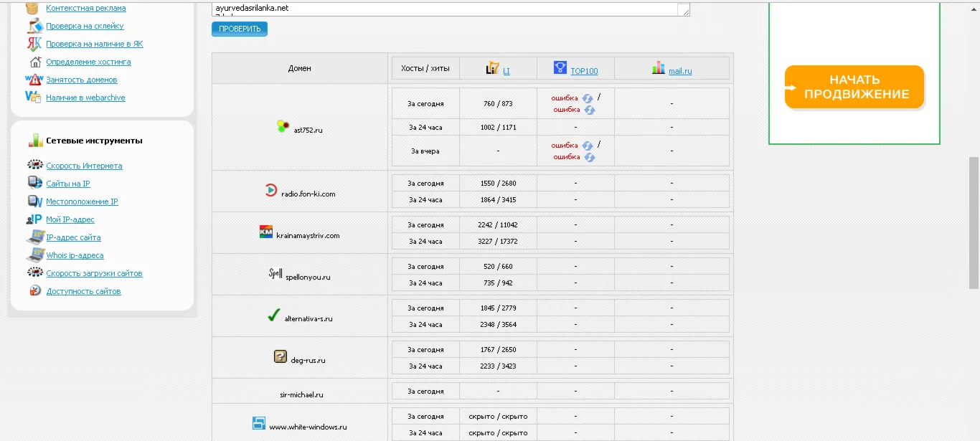The width and height of the screenshot is (980, 441).
Task: Click the textarea resize grip corner
Action: 684,11
